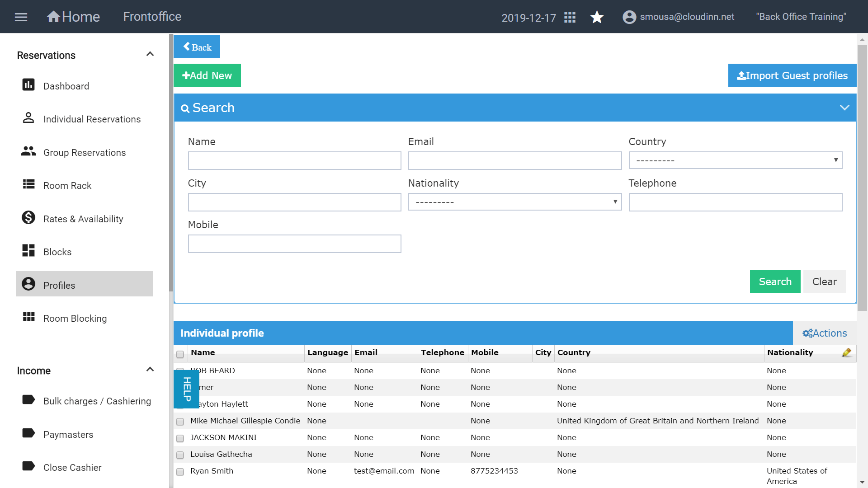Click the Room Blocking grid icon
868x488 pixels.
coord(28,317)
